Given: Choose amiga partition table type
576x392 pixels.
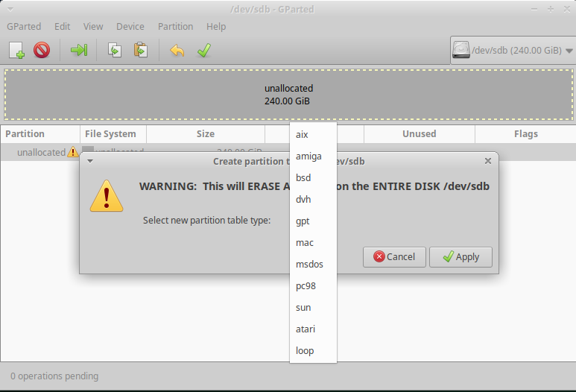Looking at the screenshot, I should point(313,157).
